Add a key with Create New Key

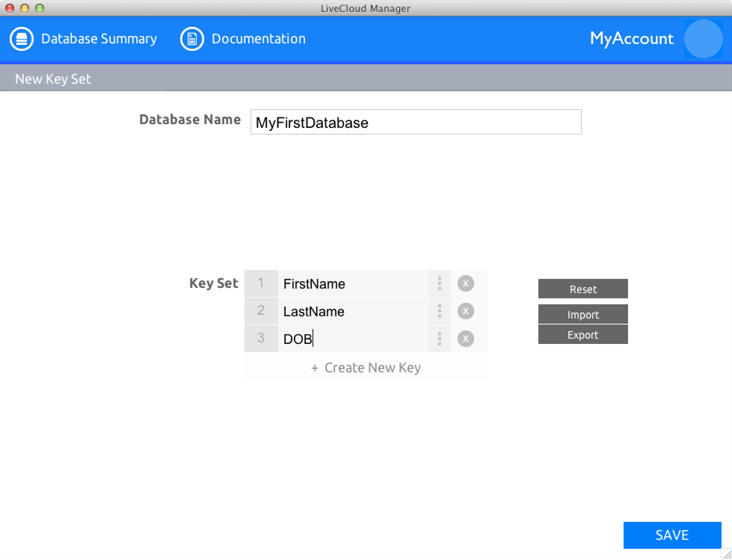pyautogui.click(x=366, y=368)
